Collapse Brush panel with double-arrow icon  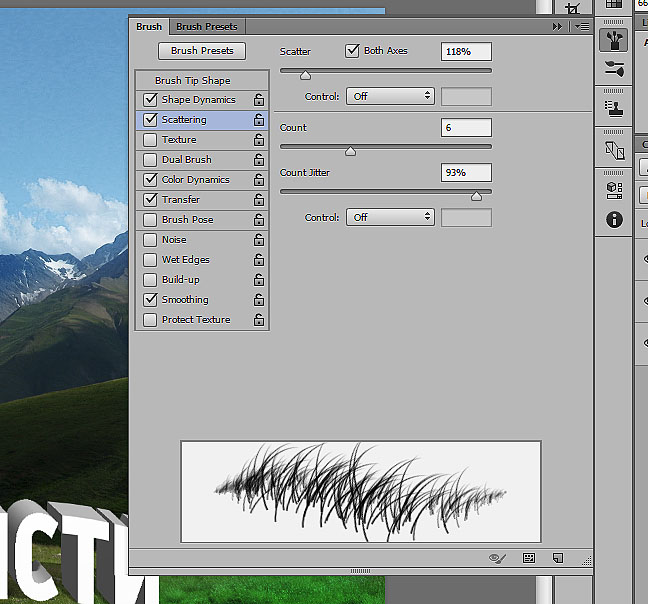[x=557, y=27]
